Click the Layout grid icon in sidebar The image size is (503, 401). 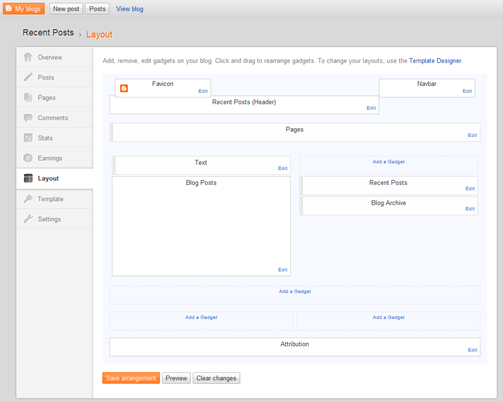click(28, 178)
